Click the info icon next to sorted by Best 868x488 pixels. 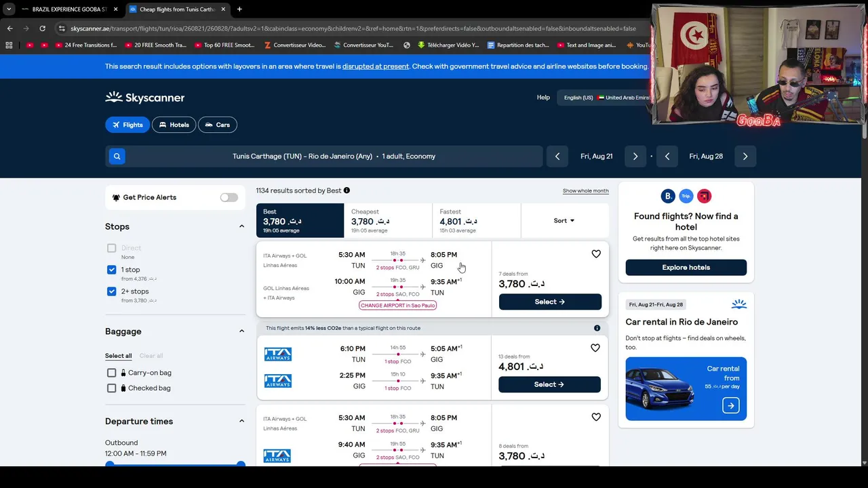(x=347, y=190)
